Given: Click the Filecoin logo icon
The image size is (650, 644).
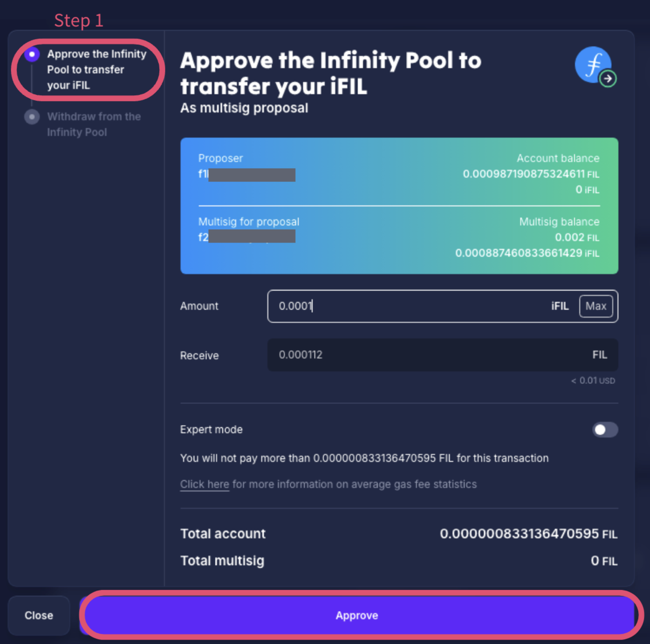Looking at the screenshot, I should pos(592,64).
